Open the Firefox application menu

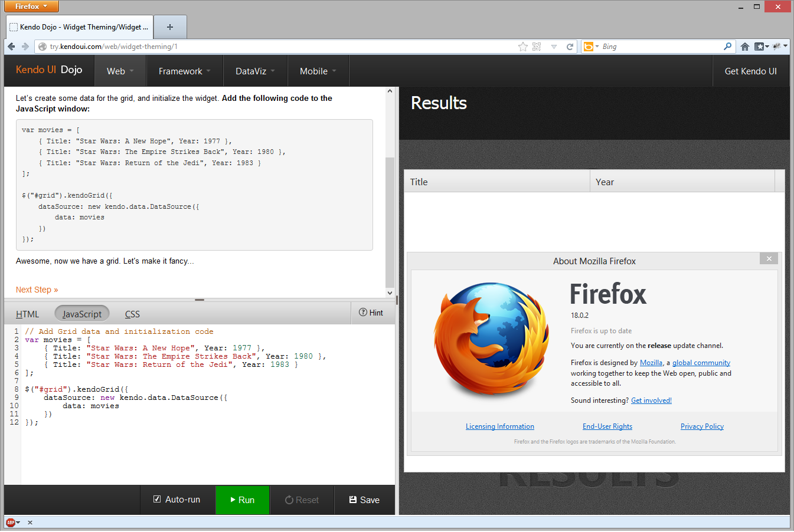click(x=31, y=6)
